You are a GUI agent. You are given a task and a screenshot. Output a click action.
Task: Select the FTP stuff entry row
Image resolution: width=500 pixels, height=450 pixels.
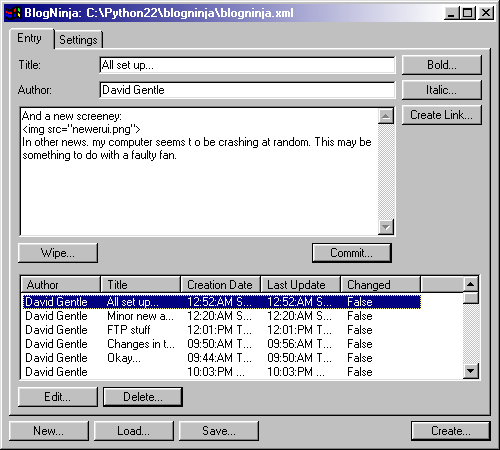point(222,330)
